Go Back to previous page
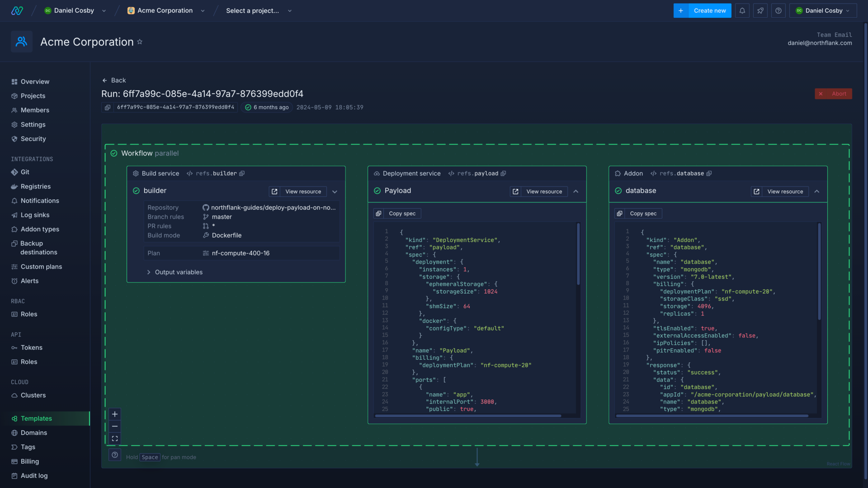 point(114,80)
